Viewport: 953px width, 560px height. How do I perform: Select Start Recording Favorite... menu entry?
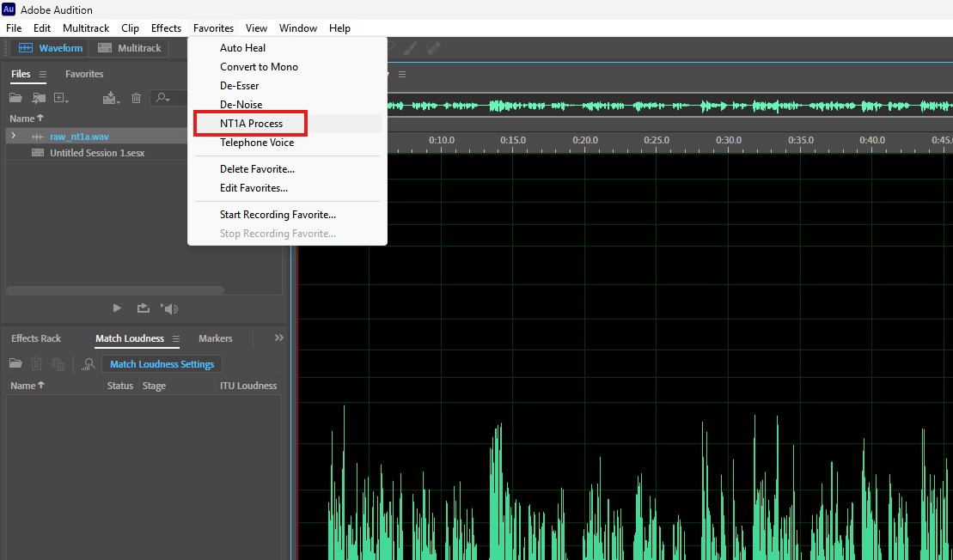278,215
